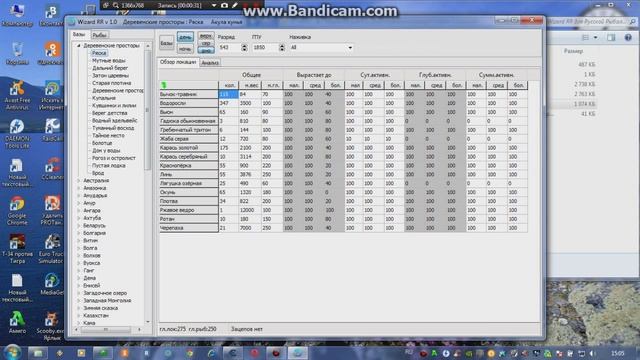Open the Amigo browser desktop icon
The height and width of the screenshot is (360, 640).
[x=17, y=322]
